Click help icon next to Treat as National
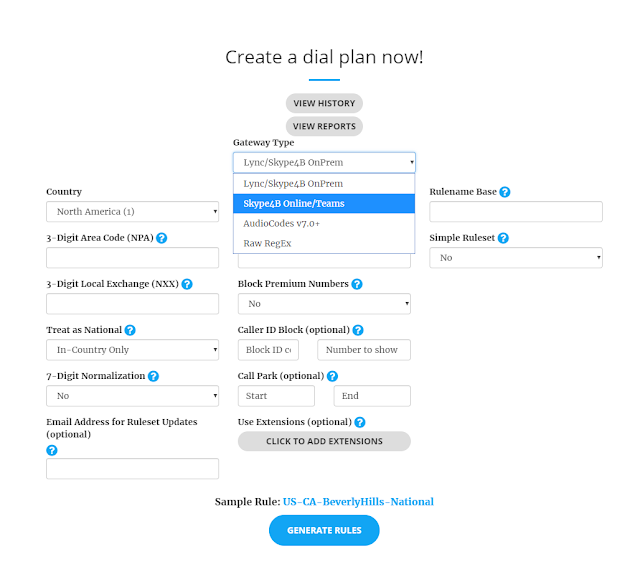Viewport: 640px width, 572px height. pyautogui.click(x=130, y=330)
